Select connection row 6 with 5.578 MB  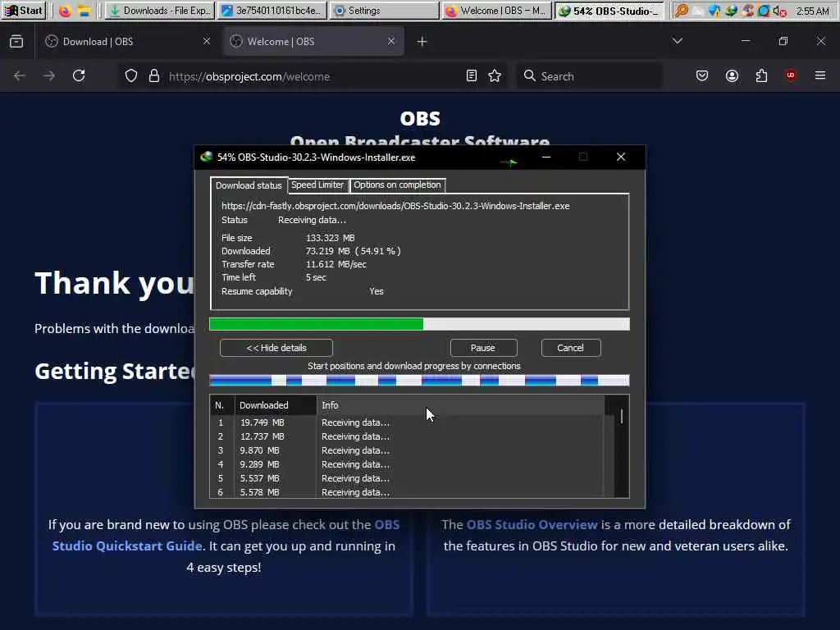(x=407, y=492)
